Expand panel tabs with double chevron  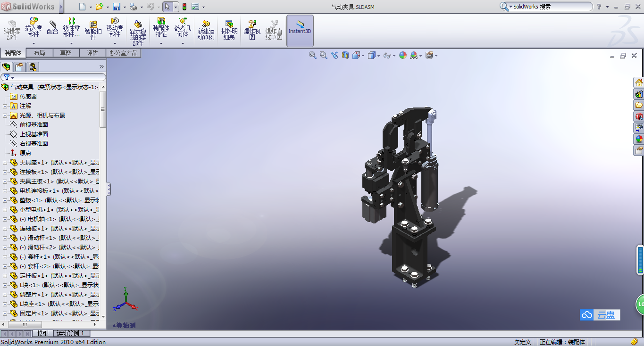[101, 67]
